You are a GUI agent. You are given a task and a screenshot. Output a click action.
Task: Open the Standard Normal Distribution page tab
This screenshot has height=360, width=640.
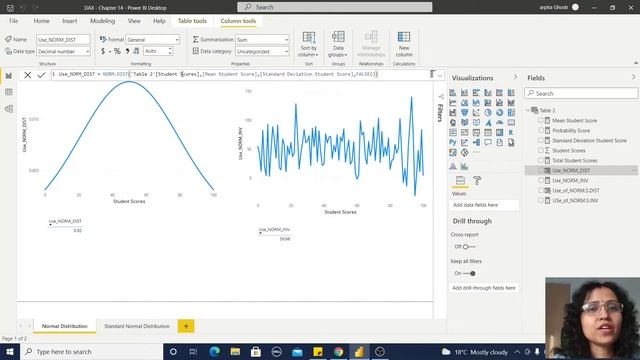137,326
